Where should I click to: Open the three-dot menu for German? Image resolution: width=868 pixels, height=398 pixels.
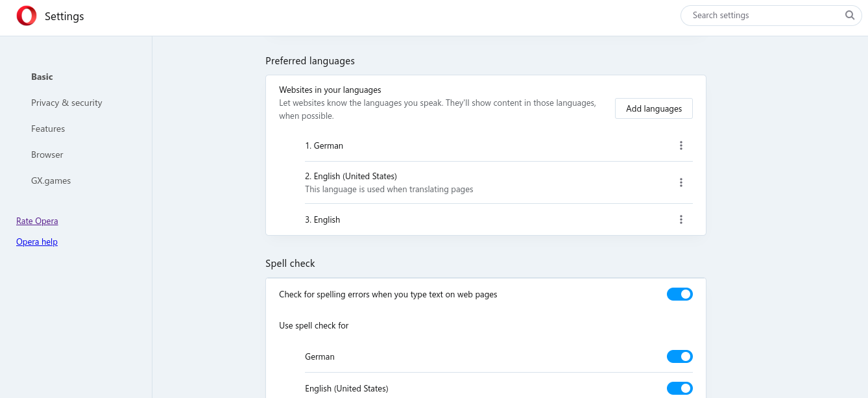click(x=681, y=145)
